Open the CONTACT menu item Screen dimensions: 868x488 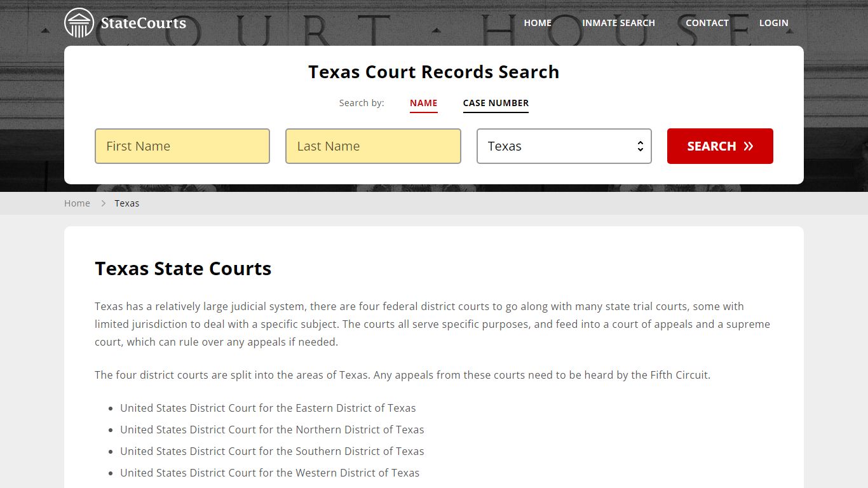(707, 23)
